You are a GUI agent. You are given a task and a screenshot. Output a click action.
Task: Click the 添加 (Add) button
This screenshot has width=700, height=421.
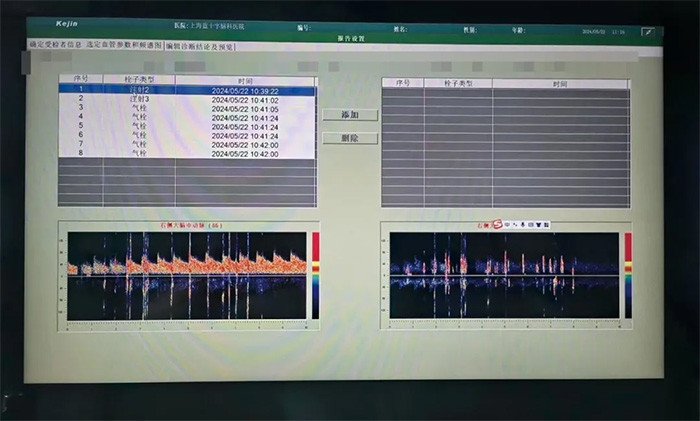tap(350, 116)
